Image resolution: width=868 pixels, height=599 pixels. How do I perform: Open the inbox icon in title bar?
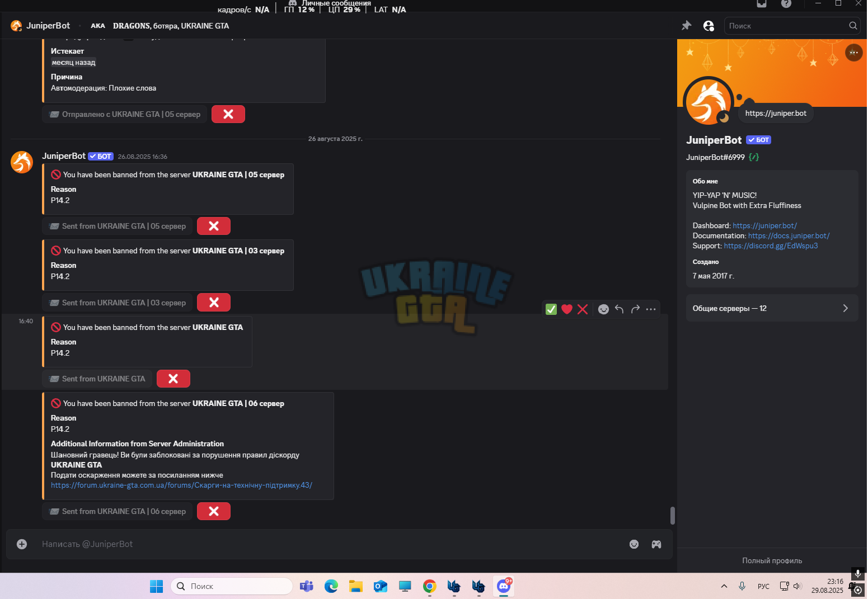(762, 3)
